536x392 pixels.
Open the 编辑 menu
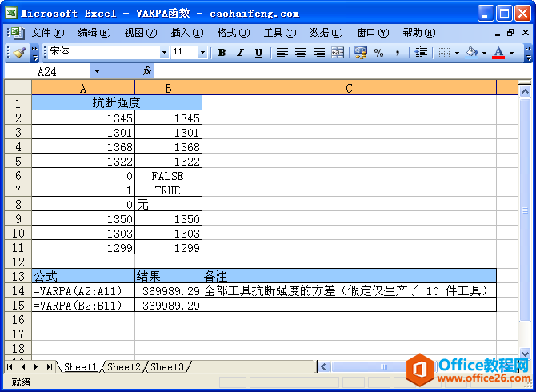[x=94, y=33]
